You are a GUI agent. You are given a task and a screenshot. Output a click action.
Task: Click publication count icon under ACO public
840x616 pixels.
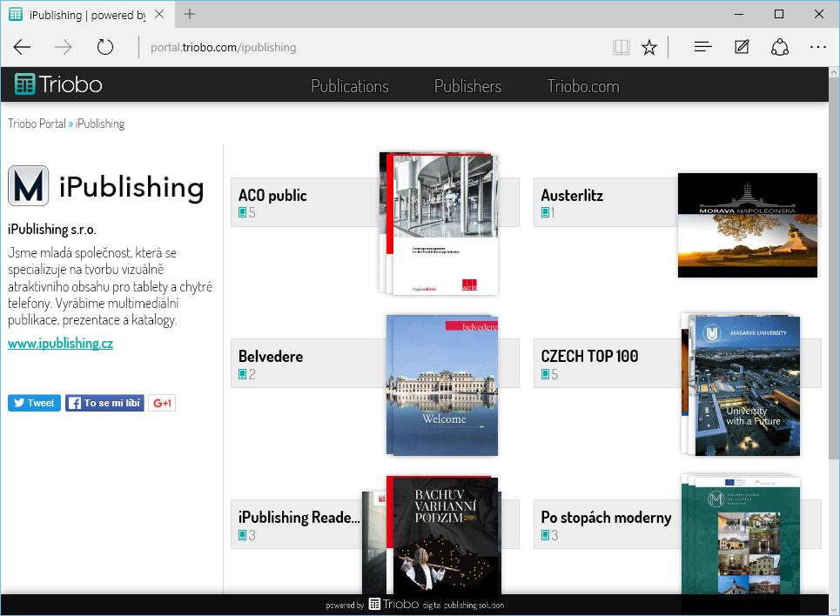point(243,212)
